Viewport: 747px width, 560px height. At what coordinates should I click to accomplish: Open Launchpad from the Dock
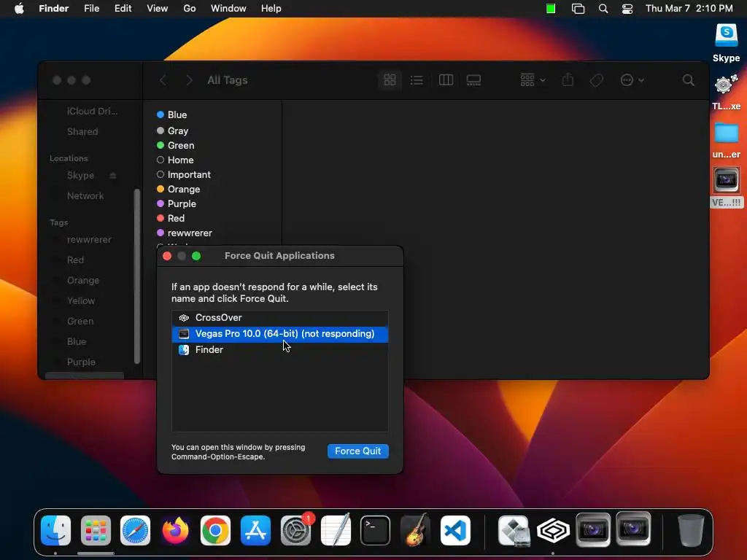tap(96, 531)
